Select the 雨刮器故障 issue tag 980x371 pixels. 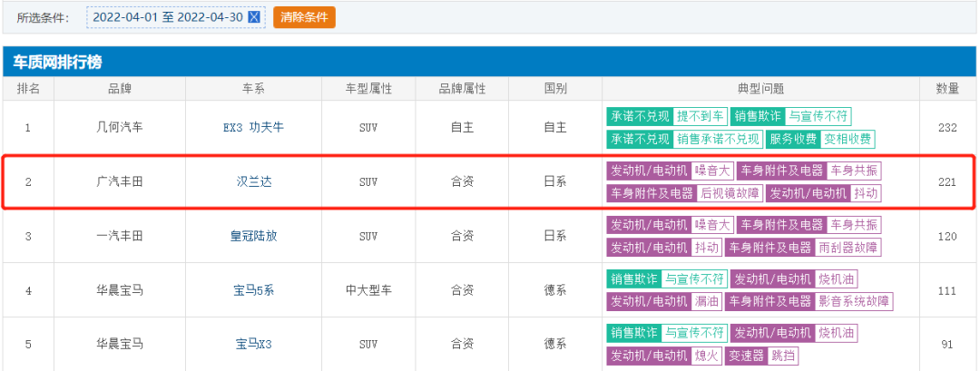click(x=848, y=248)
